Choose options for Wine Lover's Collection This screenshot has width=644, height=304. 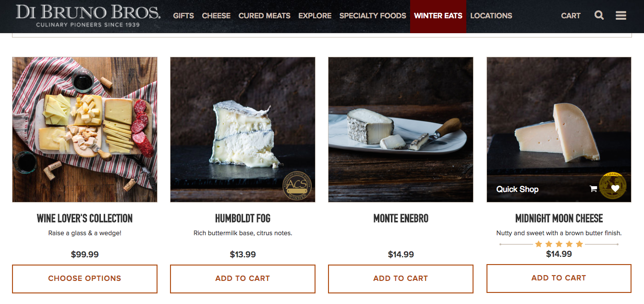[85, 279]
